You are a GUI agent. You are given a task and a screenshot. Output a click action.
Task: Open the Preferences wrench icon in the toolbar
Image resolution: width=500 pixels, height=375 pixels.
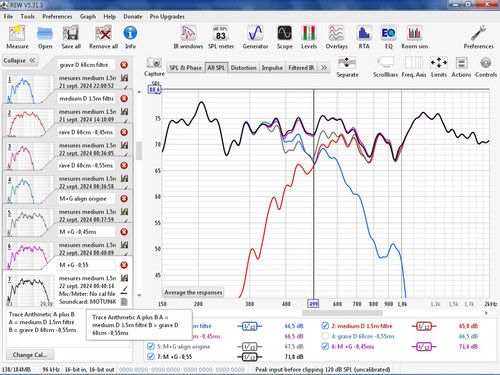coord(478,37)
